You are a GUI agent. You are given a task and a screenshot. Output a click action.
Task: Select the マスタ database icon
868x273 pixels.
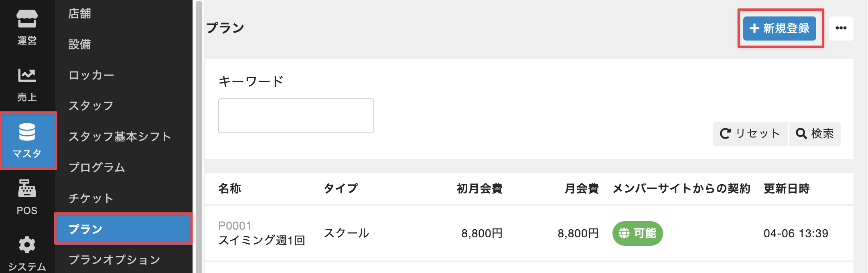[27, 141]
